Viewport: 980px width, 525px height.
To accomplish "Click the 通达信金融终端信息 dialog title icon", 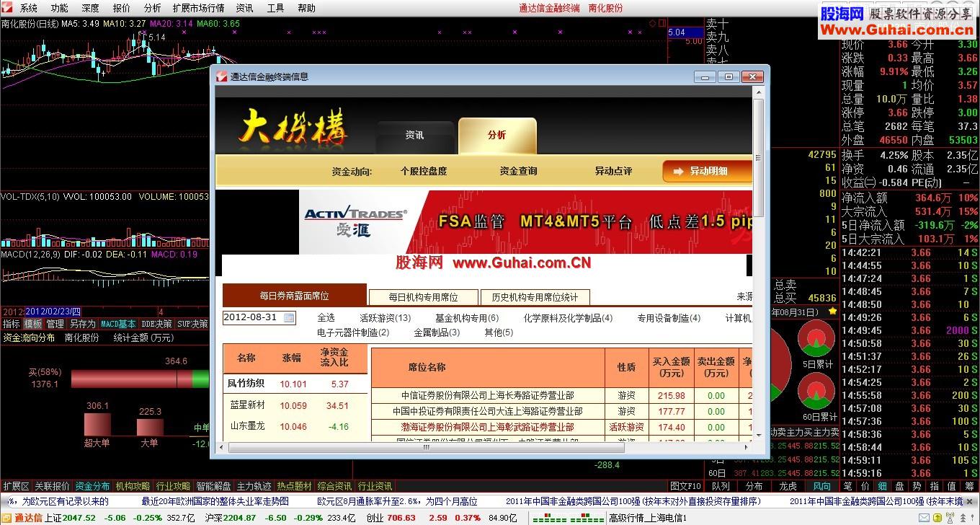I will pos(222,76).
